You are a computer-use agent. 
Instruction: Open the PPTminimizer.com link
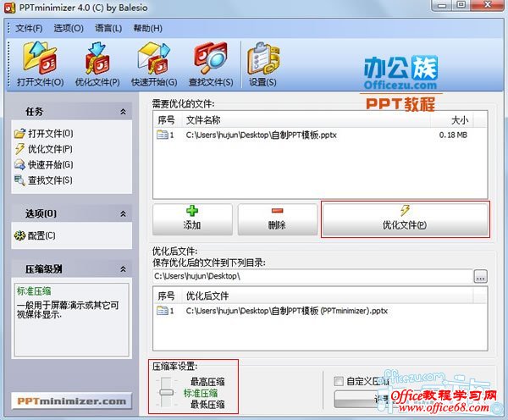pos(72,401)
